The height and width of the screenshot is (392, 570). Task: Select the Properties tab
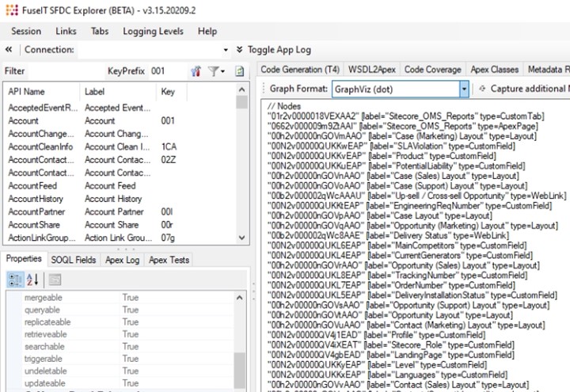(24, 258)
